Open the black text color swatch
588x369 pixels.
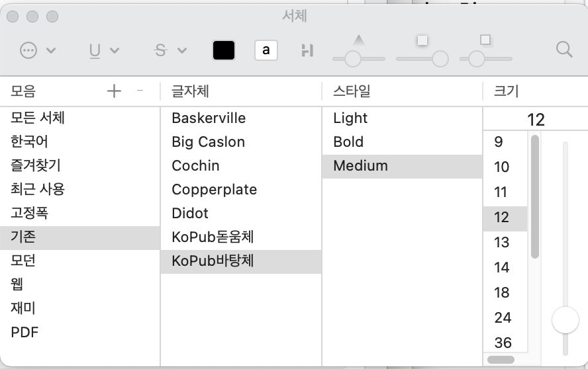click(x=224, y=50)
